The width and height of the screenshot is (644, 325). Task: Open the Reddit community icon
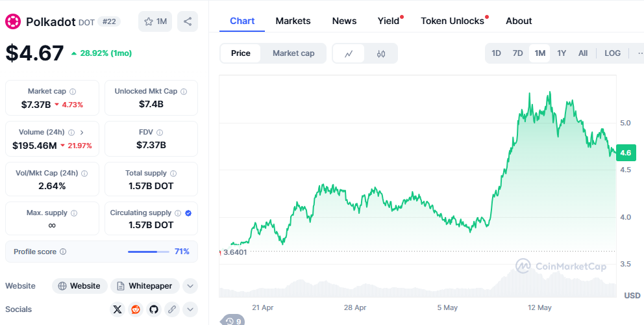136,309
